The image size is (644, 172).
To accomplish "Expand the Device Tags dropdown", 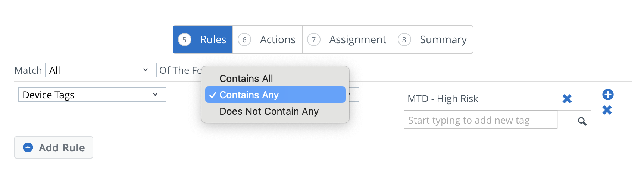I will (92, 95).
